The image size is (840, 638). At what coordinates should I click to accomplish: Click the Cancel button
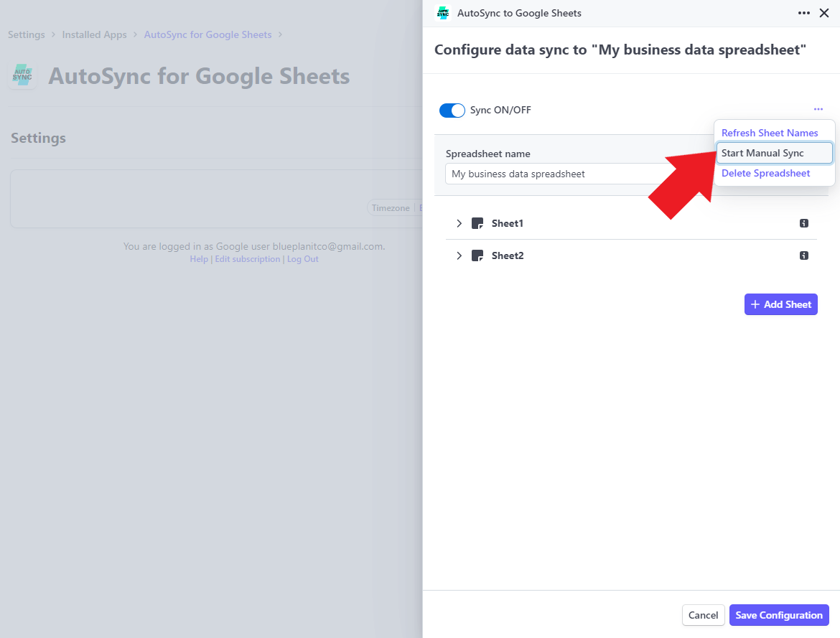tap(703, 616)
